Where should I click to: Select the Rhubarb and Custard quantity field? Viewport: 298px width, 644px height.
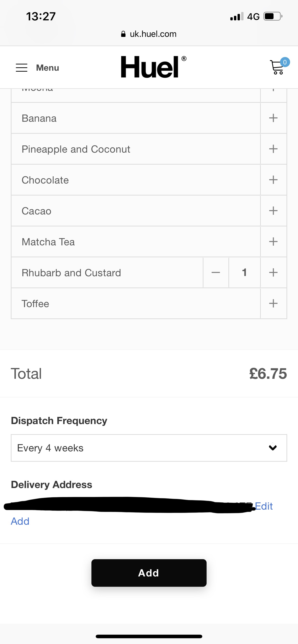coord(244,272)
